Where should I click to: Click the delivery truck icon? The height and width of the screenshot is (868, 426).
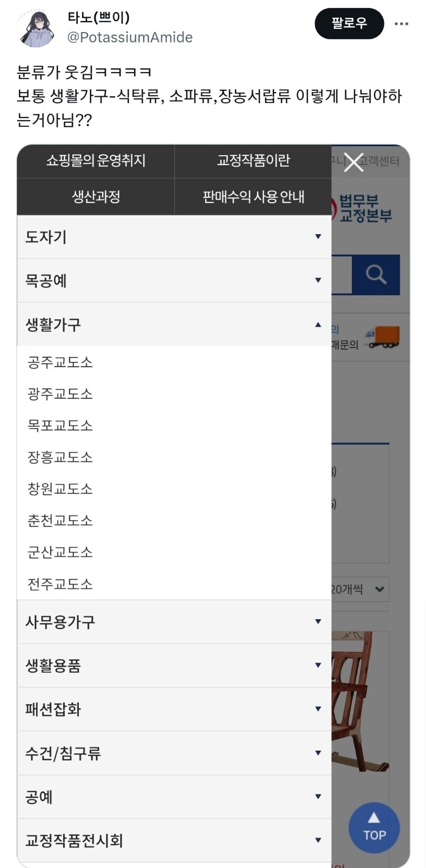coord(383,337)
